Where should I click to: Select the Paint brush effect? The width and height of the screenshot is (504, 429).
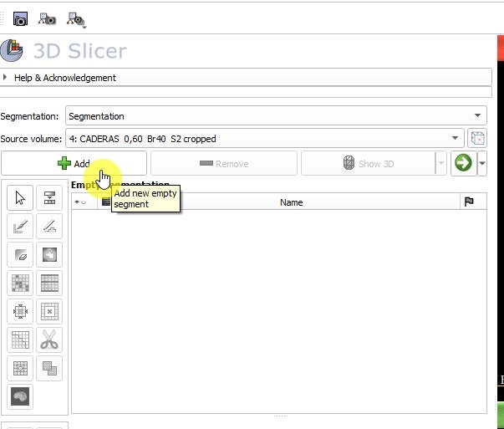pos(20,226)
